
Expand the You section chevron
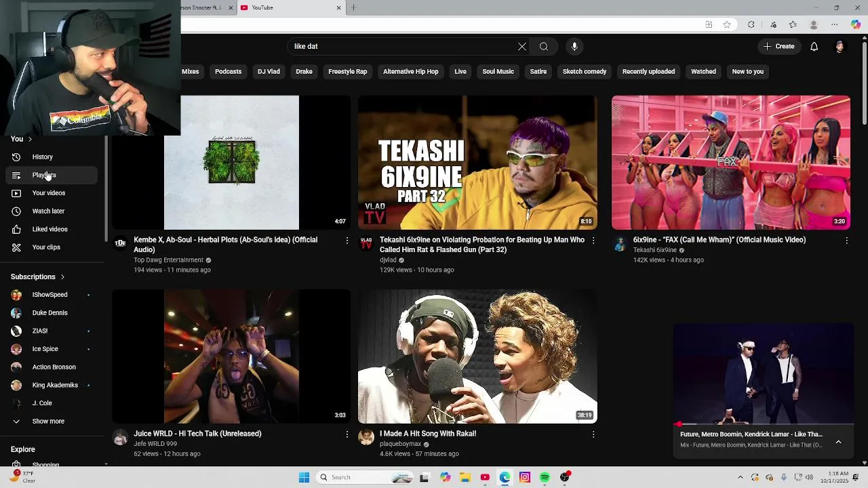[30, 139]
